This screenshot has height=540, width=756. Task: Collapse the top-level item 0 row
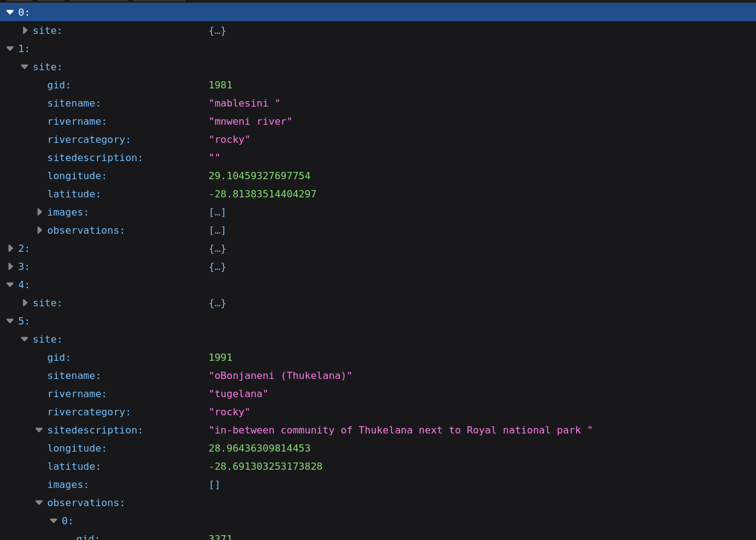pyautogui.click(x=10, y=12)
